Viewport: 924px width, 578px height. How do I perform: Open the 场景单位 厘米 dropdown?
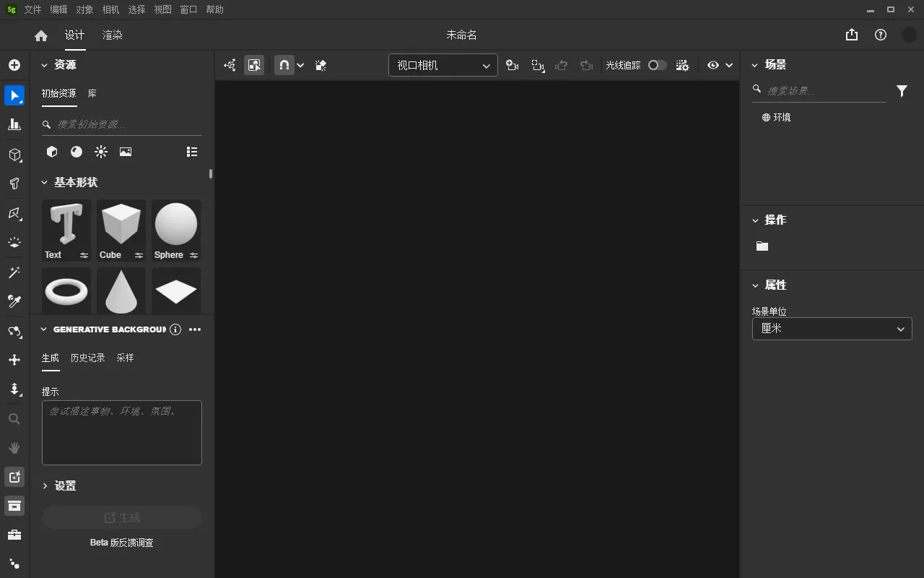tap(832, 329)
